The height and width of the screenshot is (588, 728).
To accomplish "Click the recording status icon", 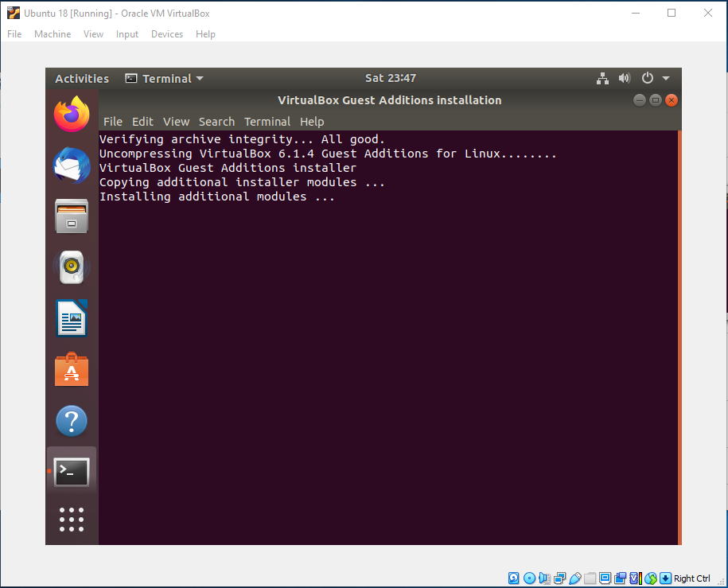I will [x=620, y=578].
